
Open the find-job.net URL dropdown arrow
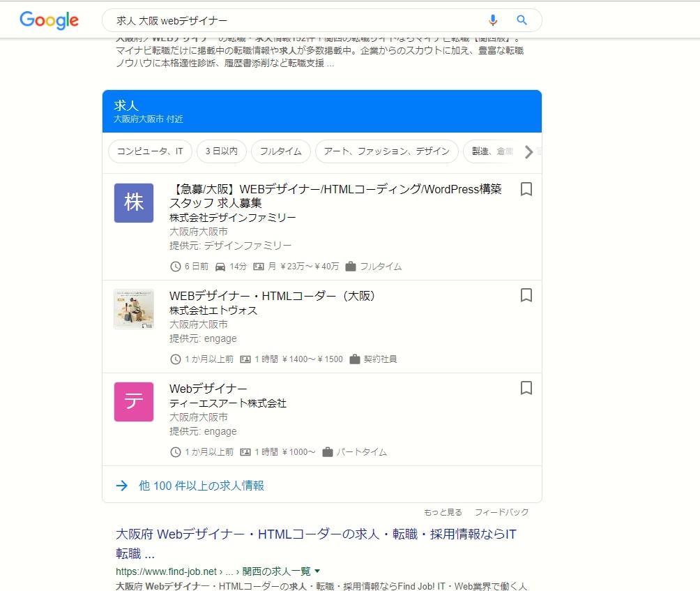[317, 571]
